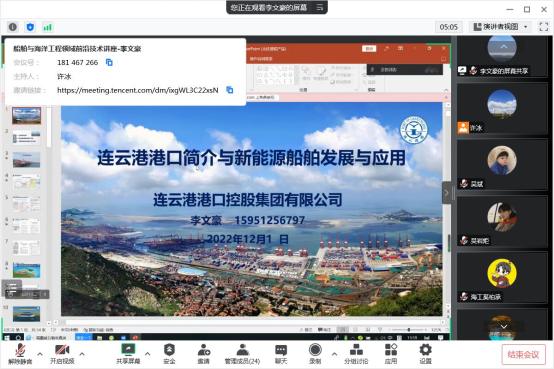Click the network signal status icon

pyautogui.click(x=47, y=27)
